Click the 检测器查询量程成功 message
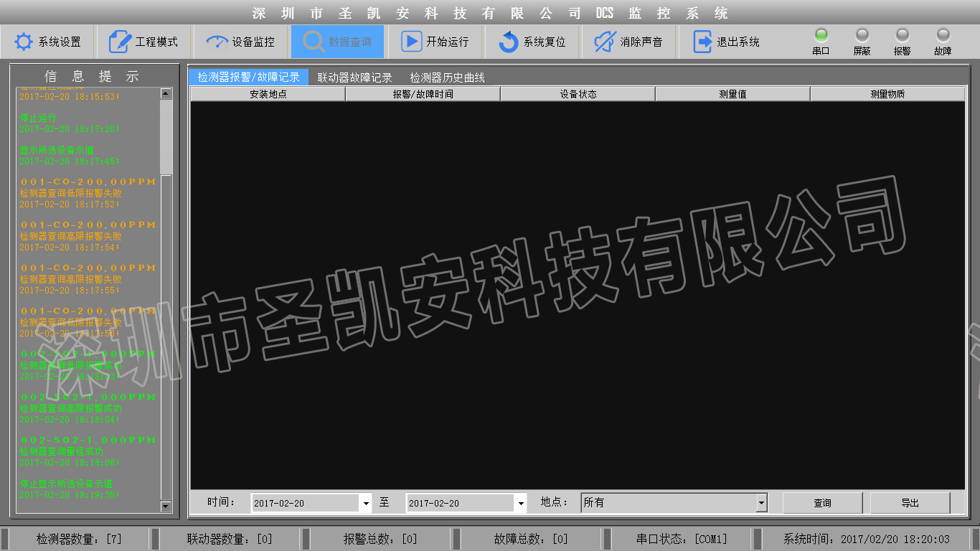Image resolution: width=980 pixels, height=551 pixels. tap(62, 452)
